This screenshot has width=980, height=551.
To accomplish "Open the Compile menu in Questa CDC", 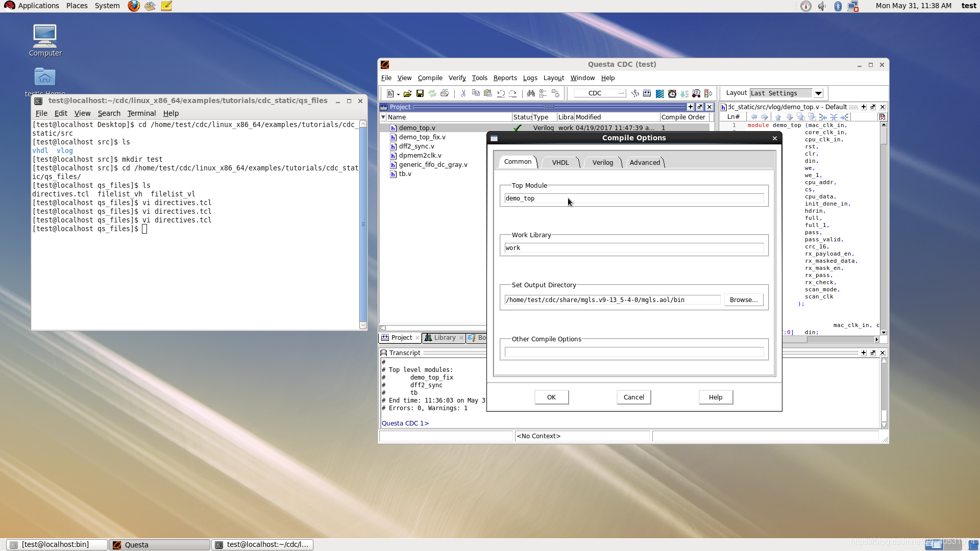I will [429, 78].
